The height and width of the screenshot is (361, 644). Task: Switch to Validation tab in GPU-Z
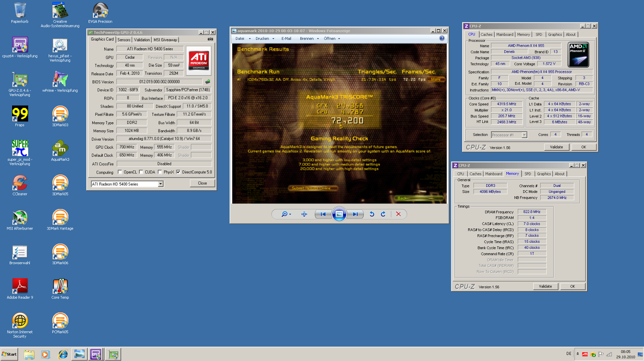coord(142,40)
